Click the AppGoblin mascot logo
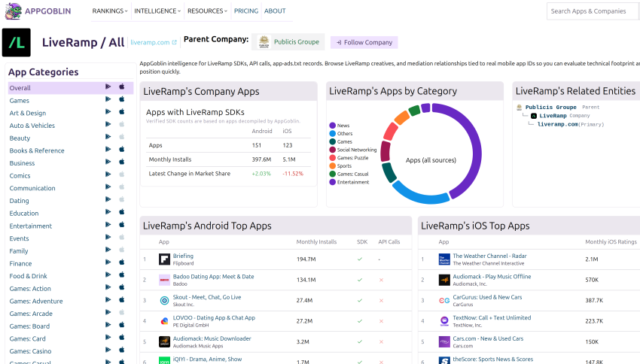 coord(13,11)
